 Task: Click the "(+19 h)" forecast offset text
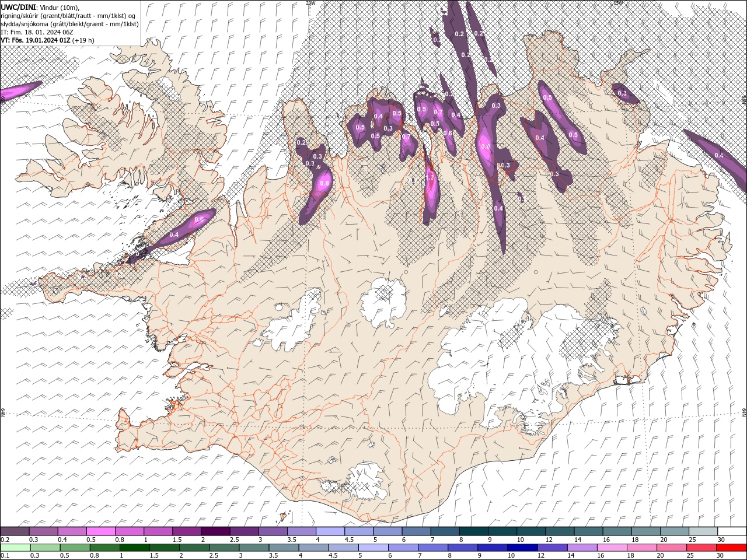(83, 40)
